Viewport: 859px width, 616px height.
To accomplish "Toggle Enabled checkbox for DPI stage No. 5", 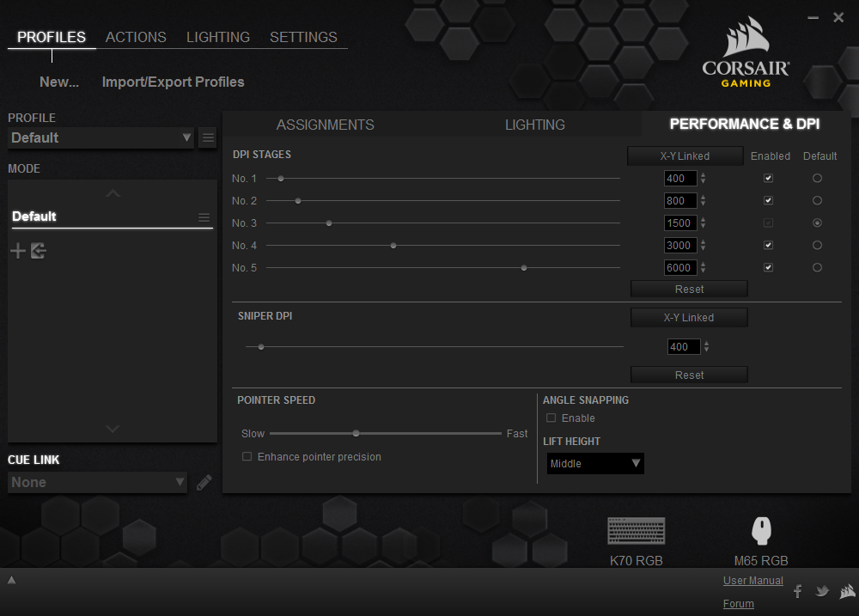I will [x=768, y=267].
